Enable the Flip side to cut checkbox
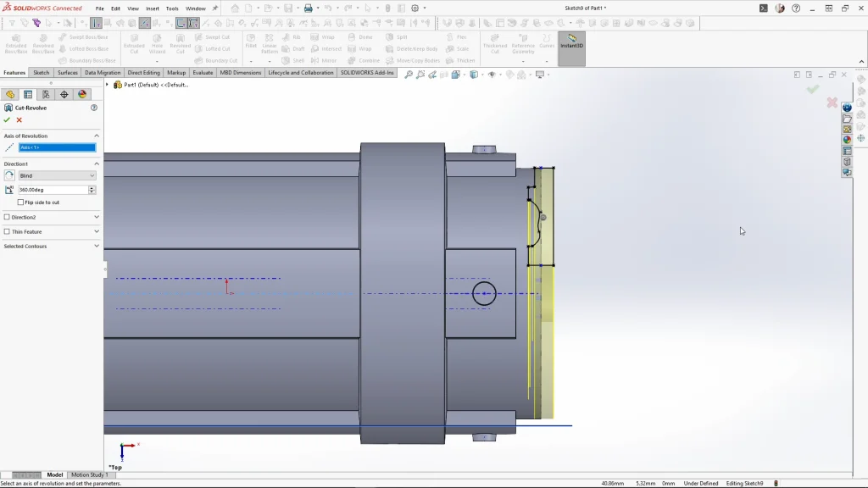 point(21,202)
